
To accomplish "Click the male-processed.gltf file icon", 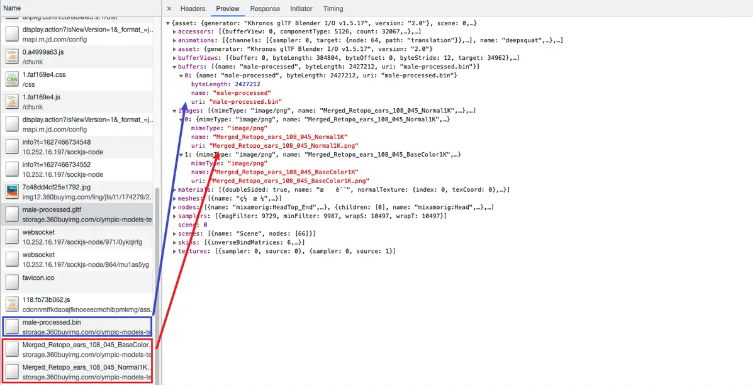I will click(12, 215).
